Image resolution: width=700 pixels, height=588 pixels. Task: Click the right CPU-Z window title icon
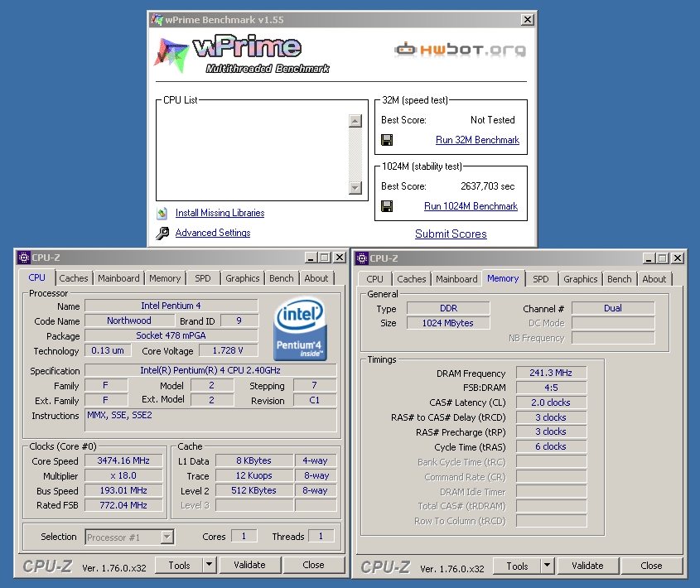pos(362,258)
